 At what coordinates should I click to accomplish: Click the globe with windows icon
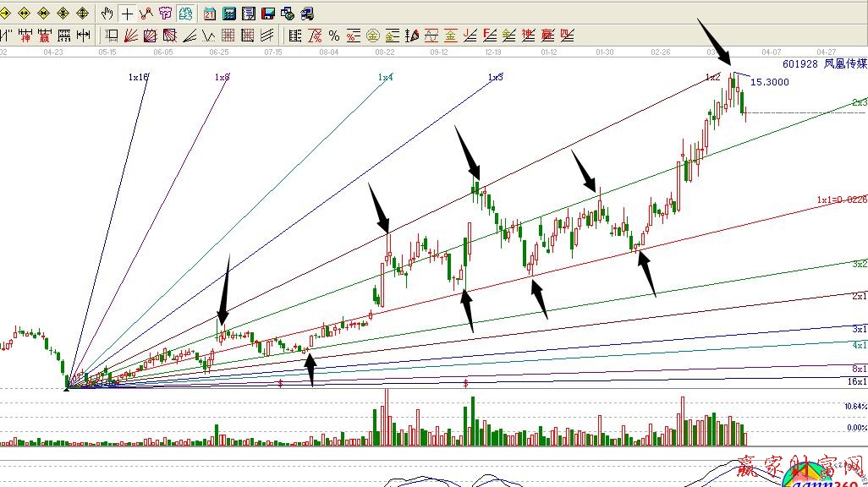pos(287,14)
